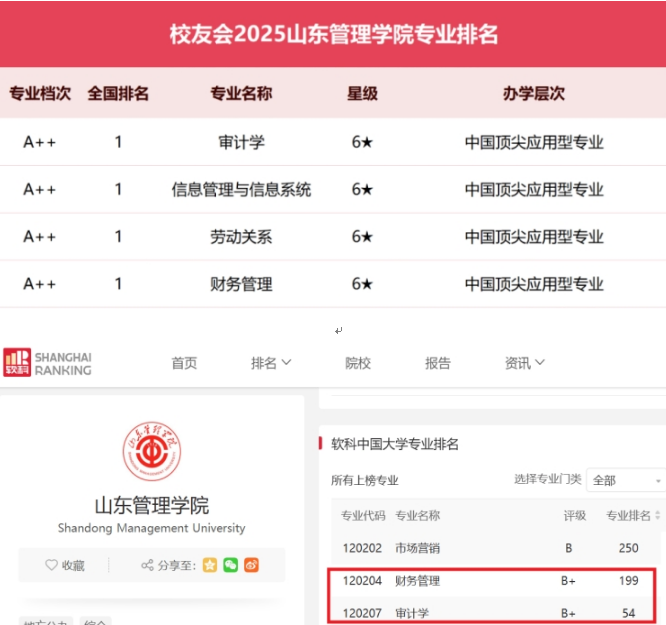Open the 报告 nav item
666x625 pixels.
coord(438,363)
